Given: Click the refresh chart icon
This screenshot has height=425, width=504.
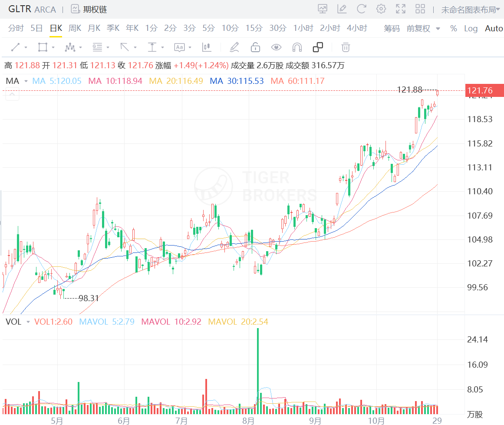Looking at the screenshot, I should (361, 9).
